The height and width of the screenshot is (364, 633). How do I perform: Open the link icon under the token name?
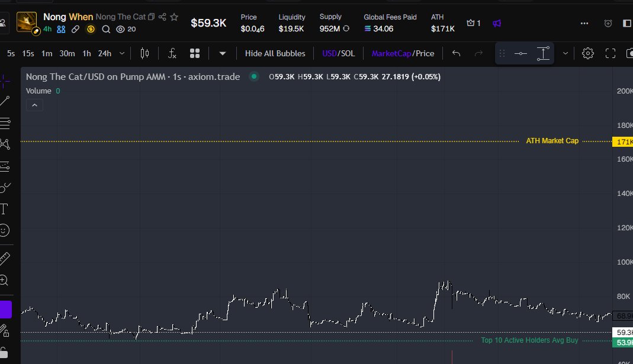[75, 29]
